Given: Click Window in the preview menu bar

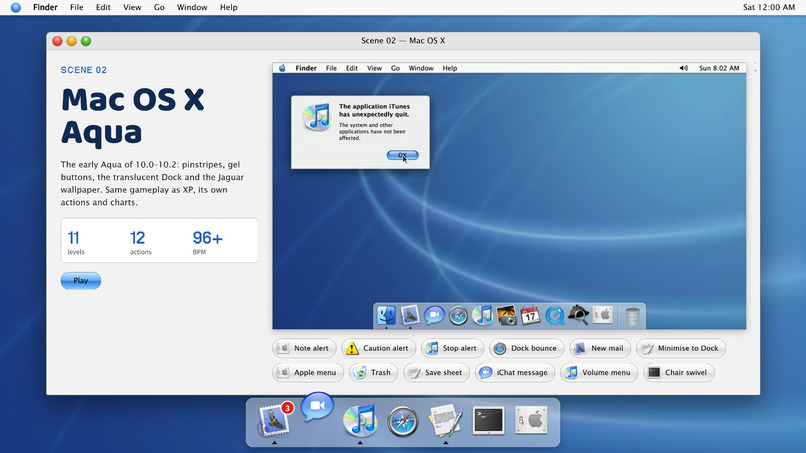Looking at the screenshot, I should [421, 68].
